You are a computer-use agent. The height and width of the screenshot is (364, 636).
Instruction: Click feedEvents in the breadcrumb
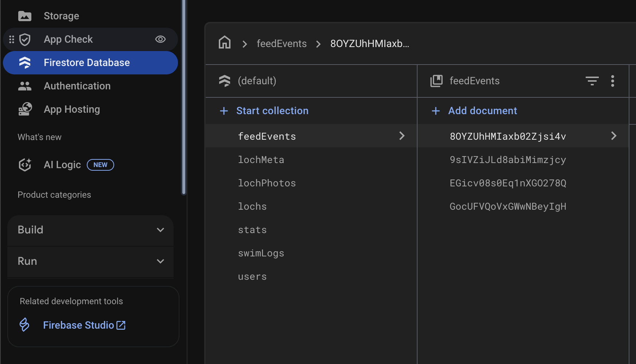[x=282, y=44]
